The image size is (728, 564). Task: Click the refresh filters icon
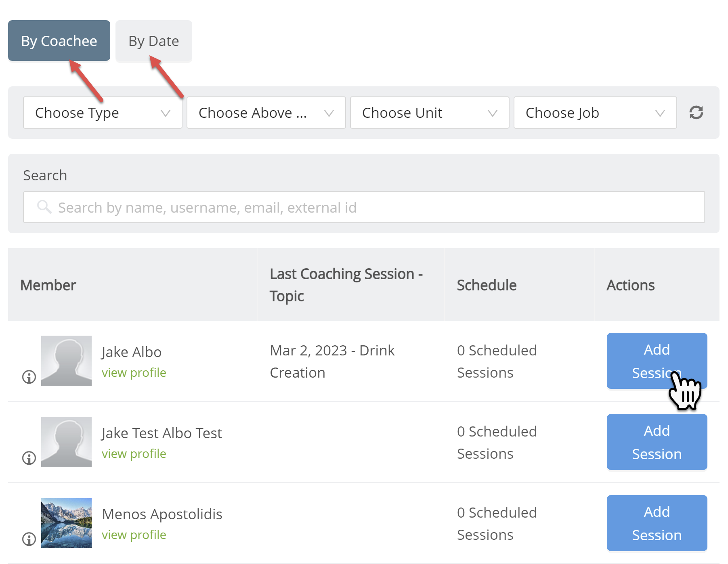pos(696,113)
